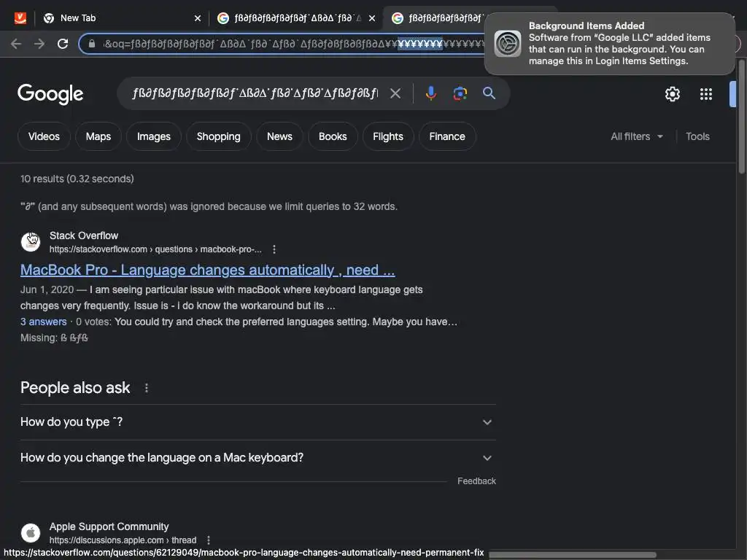
Task: Go back using browser back arrow
Action: pos(16,44)
